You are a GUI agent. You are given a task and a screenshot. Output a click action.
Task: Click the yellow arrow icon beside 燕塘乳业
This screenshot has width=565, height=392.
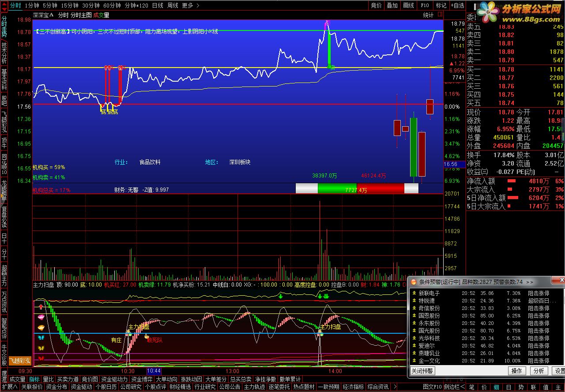[x=414, y=353]
